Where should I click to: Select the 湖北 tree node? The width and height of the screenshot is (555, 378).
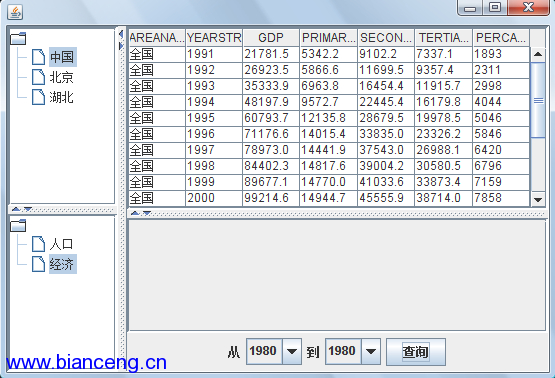coord(62,97)
